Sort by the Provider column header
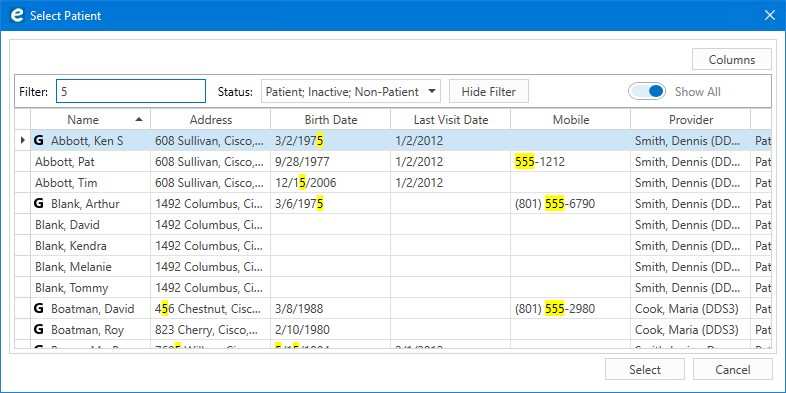 pos(691,120)
